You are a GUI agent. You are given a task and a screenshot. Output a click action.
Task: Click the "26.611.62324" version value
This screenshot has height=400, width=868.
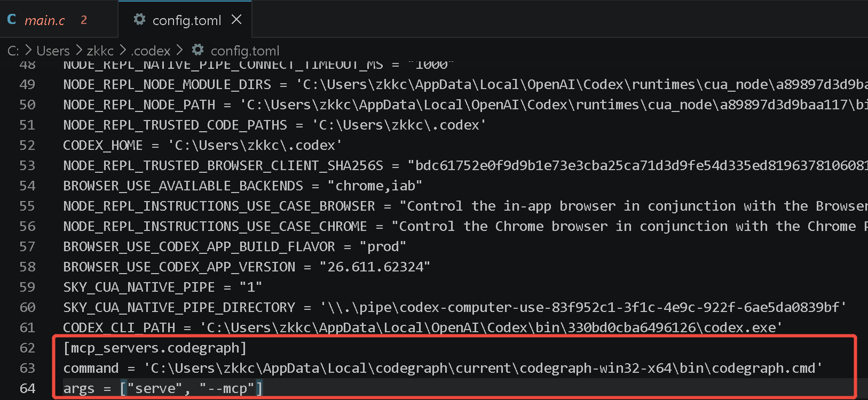coord(375,267)
